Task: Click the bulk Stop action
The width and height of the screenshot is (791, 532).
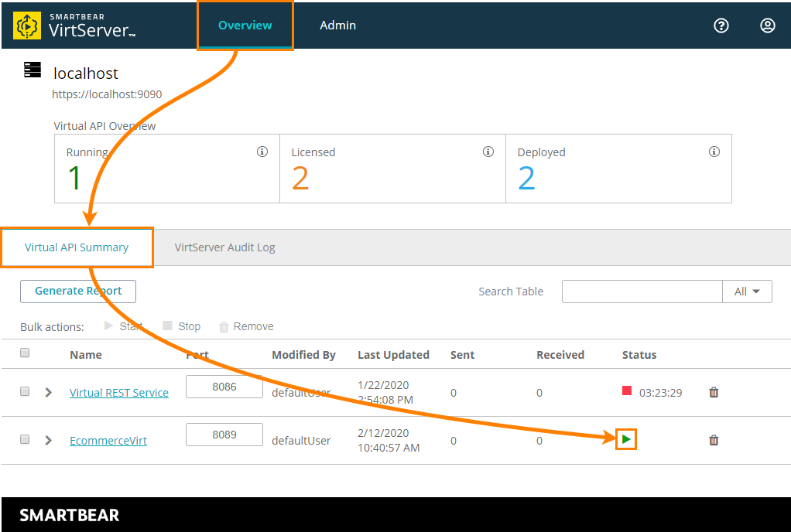Action: coord(182,326)
